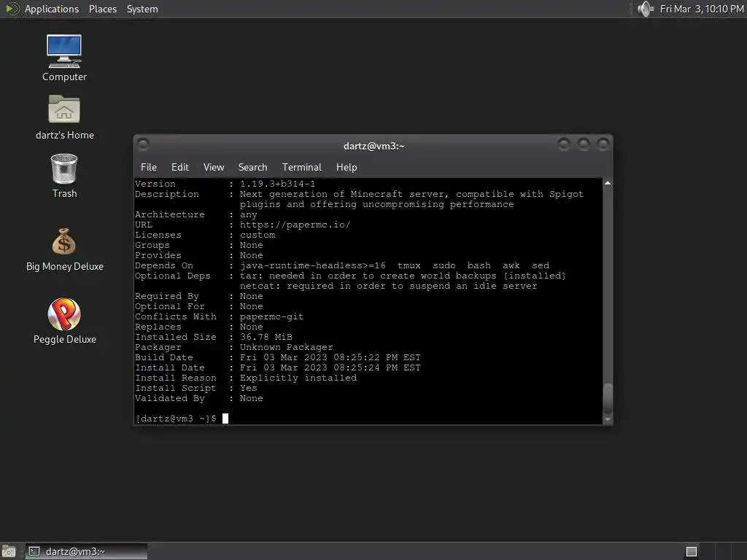Click the clock showing Fri Mar 3

[702, 9]
